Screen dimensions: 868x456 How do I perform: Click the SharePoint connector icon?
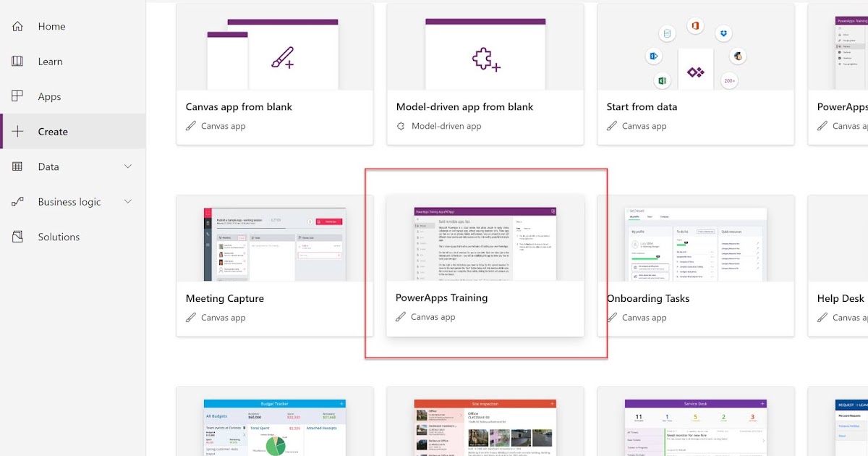[653, 56]
